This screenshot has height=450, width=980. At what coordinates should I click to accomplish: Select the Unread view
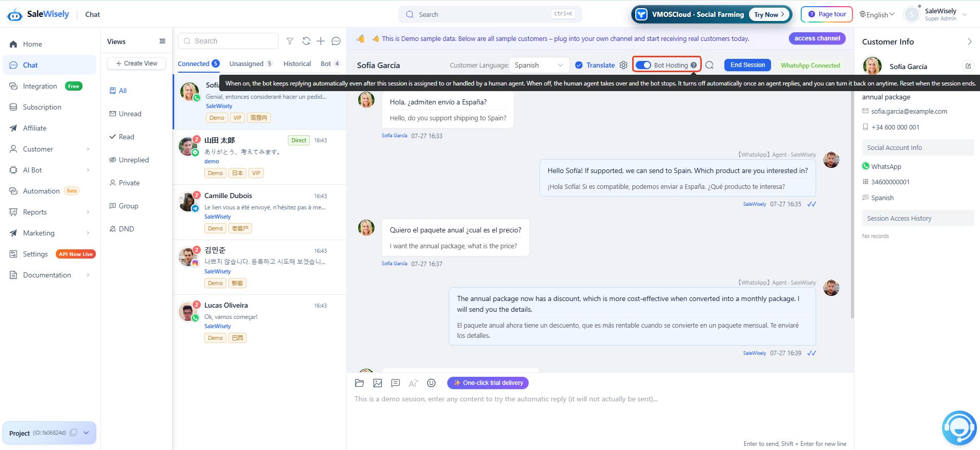126,114
